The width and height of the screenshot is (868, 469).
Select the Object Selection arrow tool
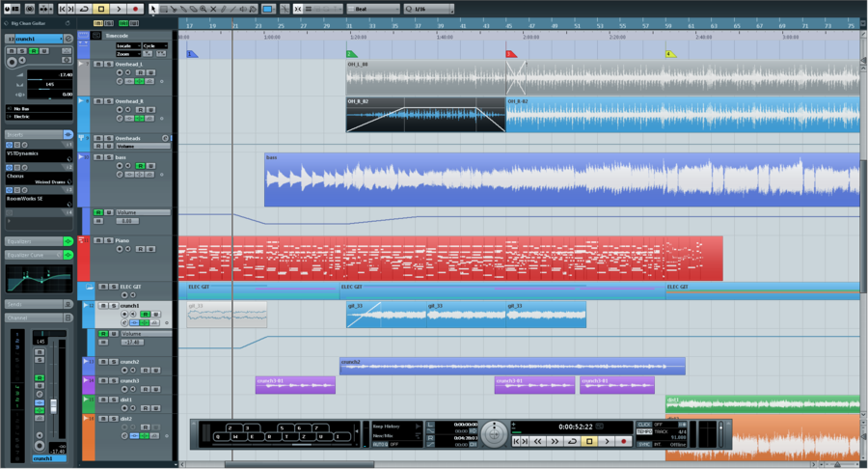tap(153, 9)
